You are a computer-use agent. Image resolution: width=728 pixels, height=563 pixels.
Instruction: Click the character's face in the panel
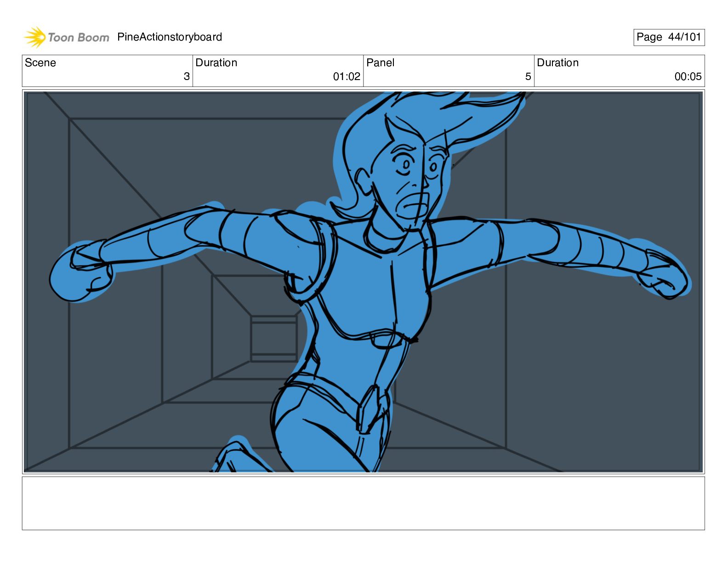pos(411,179)
